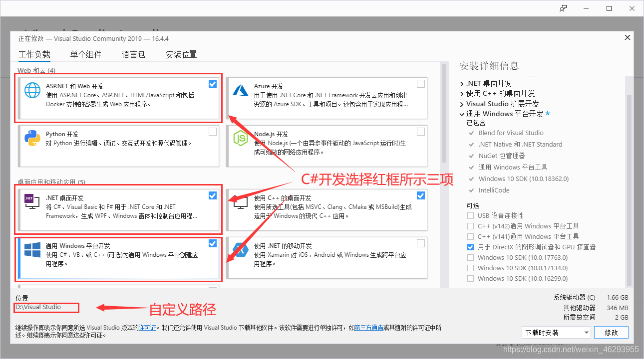Switch to the 安装位置 tab
Image resolution: width=644 pixels, height=359 pixels.
(181, 54)
